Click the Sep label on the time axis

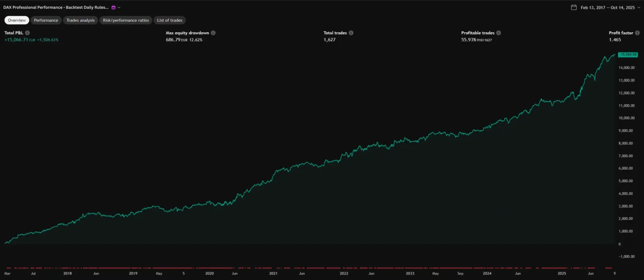pos(460,274)
